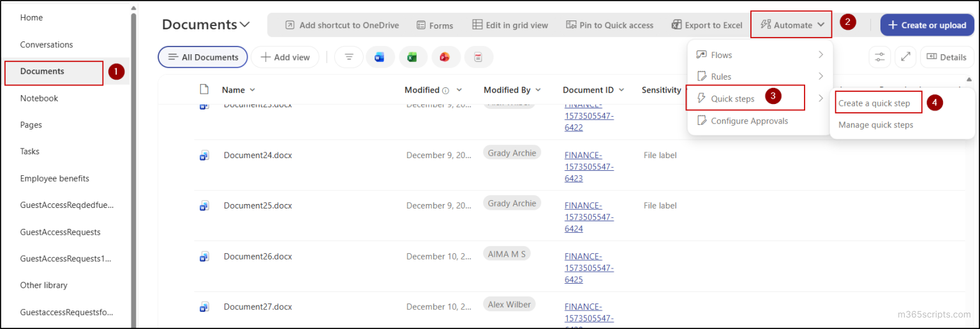Click Word icon beside Document26.docx
980x329 pixels.
pos(204,256)
